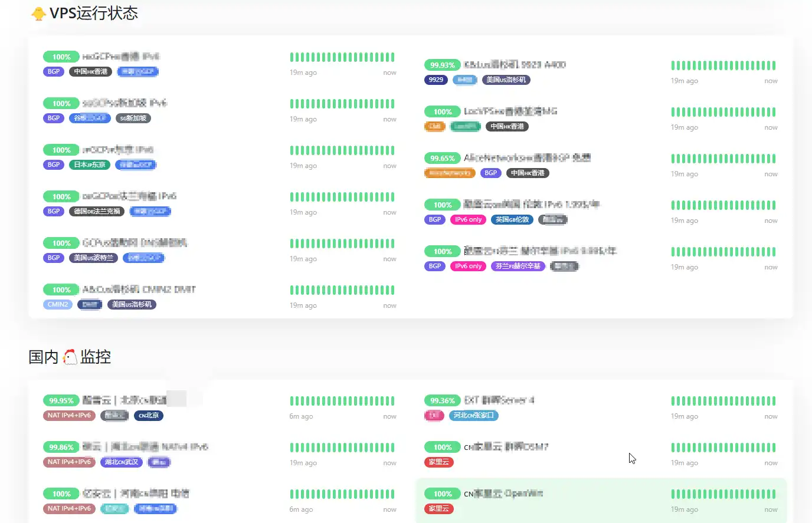Click the chicken emoji in 国内监控 heading

pos(70,357)
